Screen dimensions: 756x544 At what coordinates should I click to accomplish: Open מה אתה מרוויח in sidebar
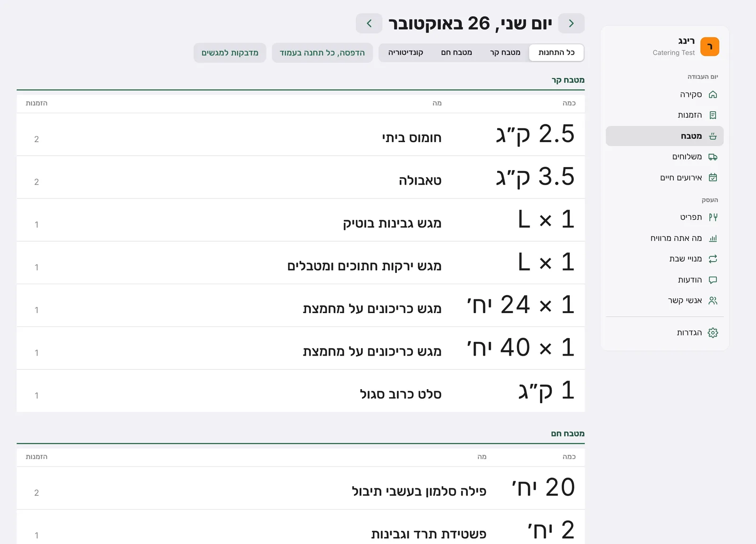click(x=665, y=238)
